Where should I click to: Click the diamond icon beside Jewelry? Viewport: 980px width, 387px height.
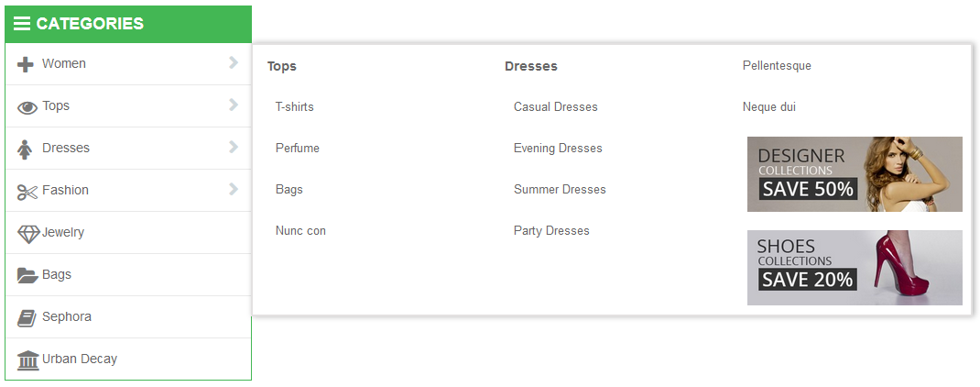[x=28, y=234]
